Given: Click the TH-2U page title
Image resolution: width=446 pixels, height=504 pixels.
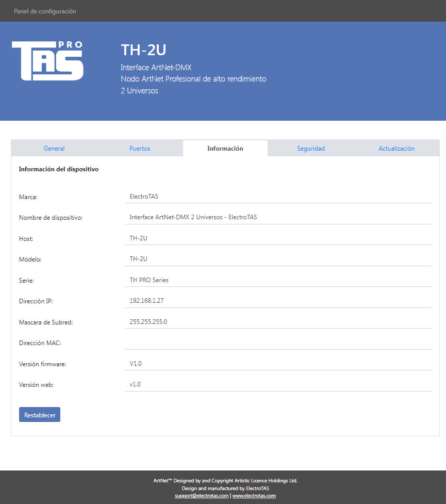Looking at the screenshot, I should (143, 50).
